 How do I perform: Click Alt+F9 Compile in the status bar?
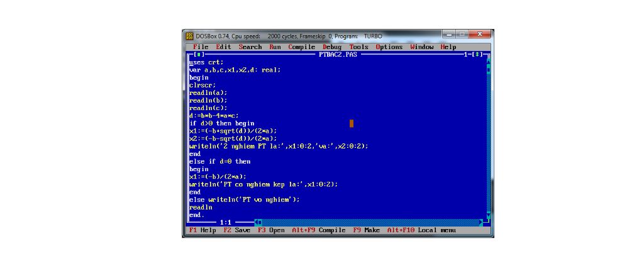319,230
